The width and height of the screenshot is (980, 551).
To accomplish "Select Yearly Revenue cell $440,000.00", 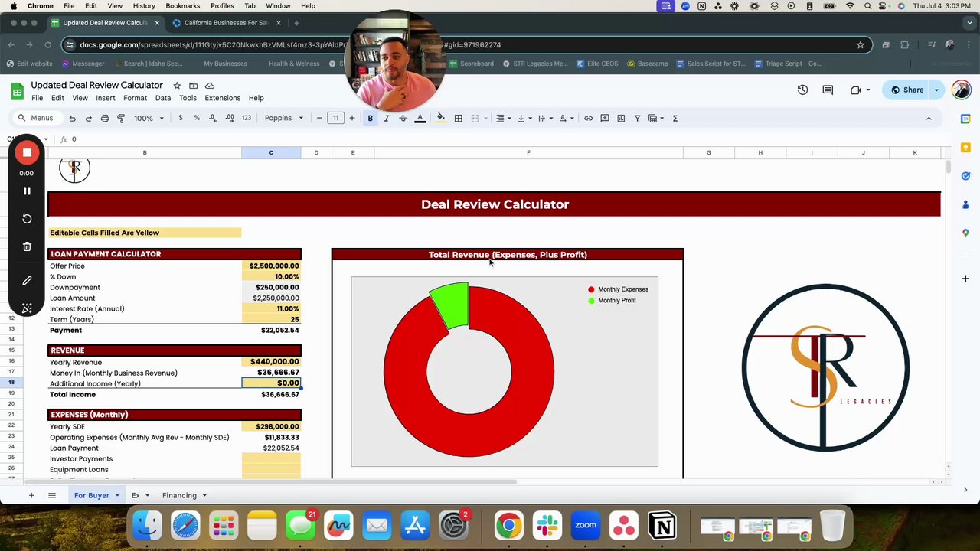I will pos(271,361).
